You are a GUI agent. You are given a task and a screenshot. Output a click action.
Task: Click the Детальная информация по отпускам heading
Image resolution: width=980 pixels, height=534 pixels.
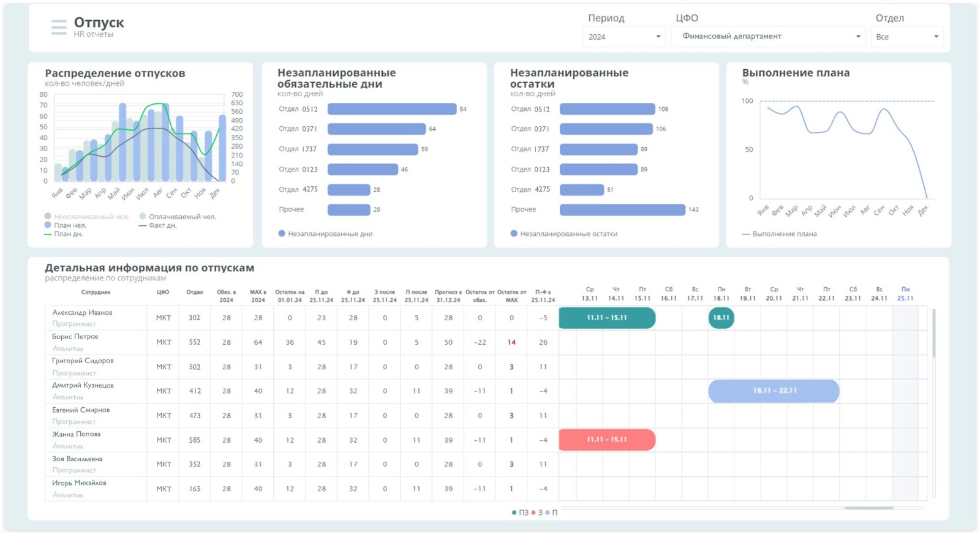pyautogui.click(x=149, y=268)
